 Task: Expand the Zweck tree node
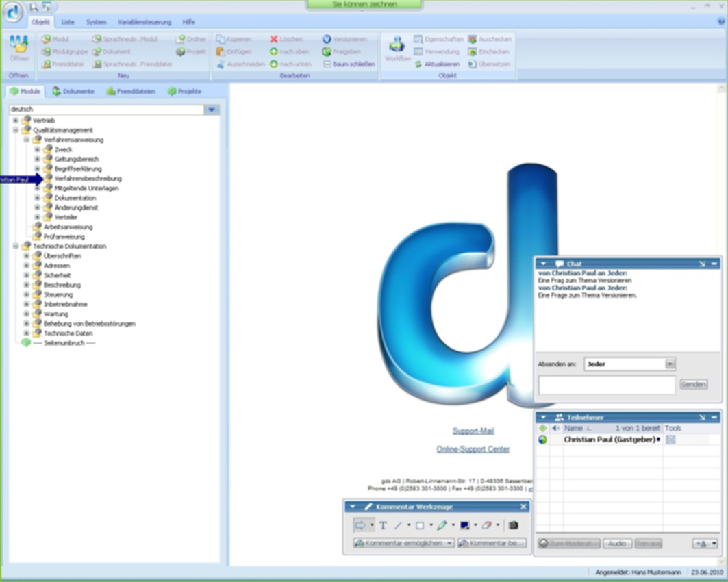(38, 149)
